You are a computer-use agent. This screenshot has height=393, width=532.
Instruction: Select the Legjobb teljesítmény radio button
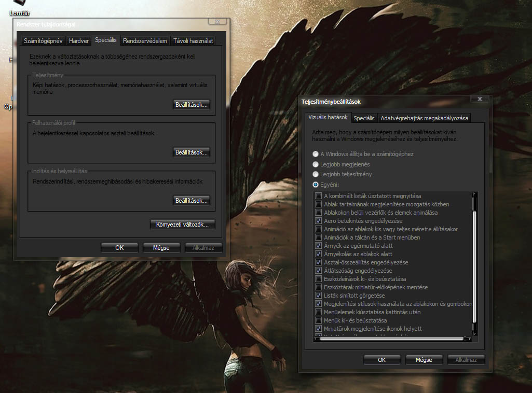pyautogui.click(x=316, y=175)
